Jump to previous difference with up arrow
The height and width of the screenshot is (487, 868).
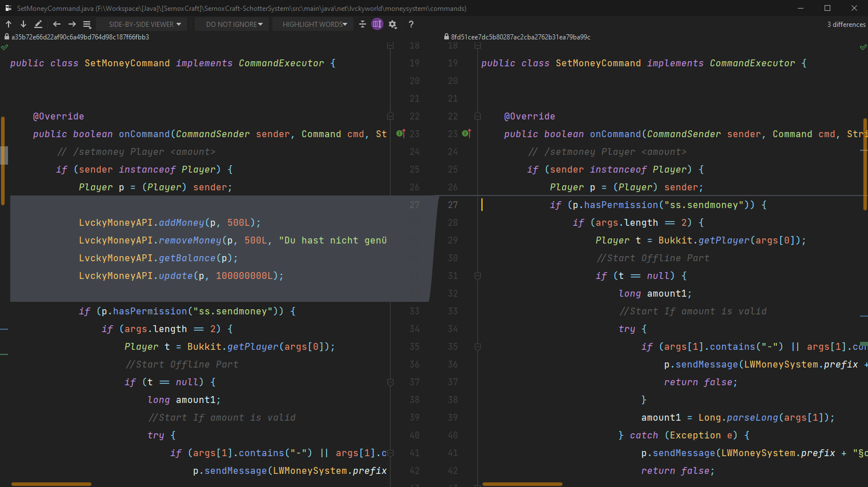click(x=9, y=24)
